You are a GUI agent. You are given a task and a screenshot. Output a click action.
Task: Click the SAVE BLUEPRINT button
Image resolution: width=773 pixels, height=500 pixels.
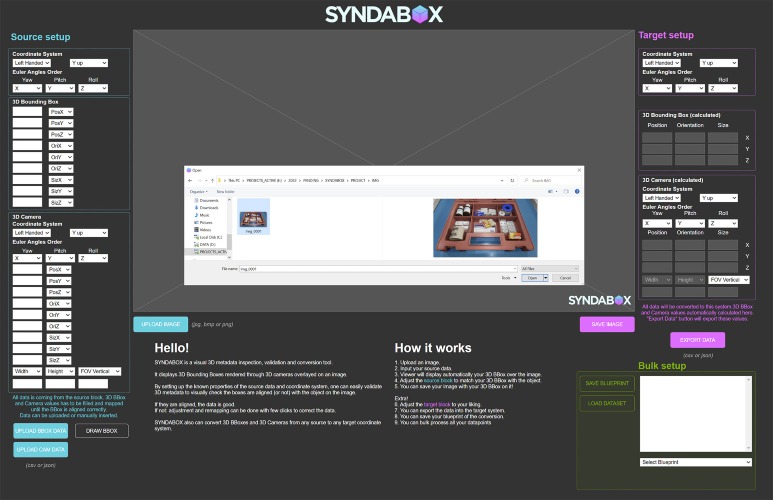[x=607, y=384]
